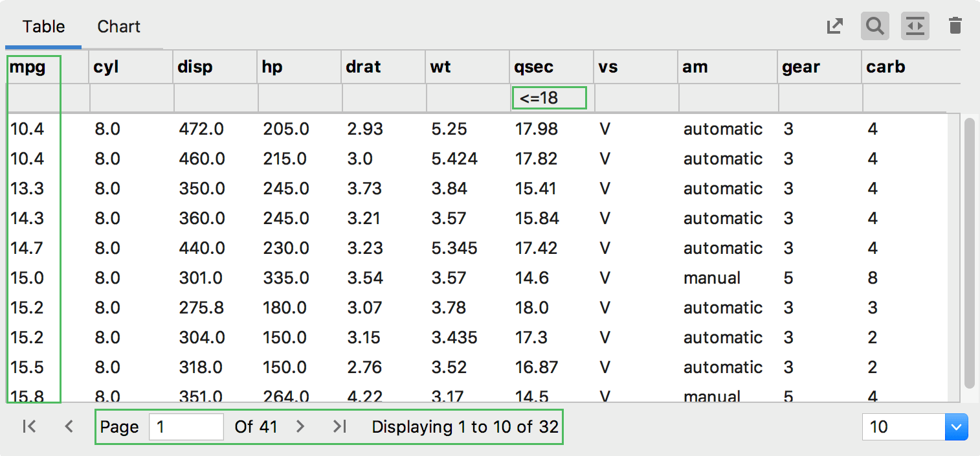Select the cell with qsec value 14.6
The width and height of the screenshot is (980, 456).
point(532,278)
